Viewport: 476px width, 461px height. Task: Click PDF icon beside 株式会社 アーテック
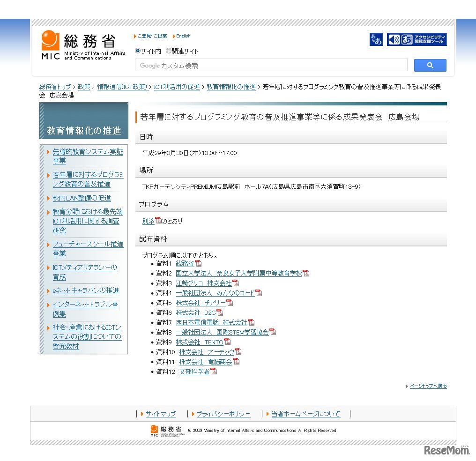[238, 352]
